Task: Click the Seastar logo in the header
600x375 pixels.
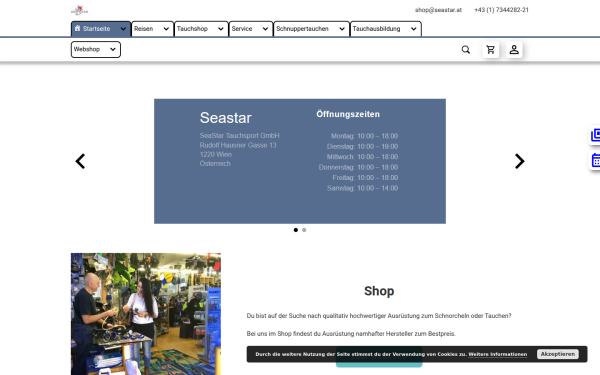Action: click(x=80, y=10)
